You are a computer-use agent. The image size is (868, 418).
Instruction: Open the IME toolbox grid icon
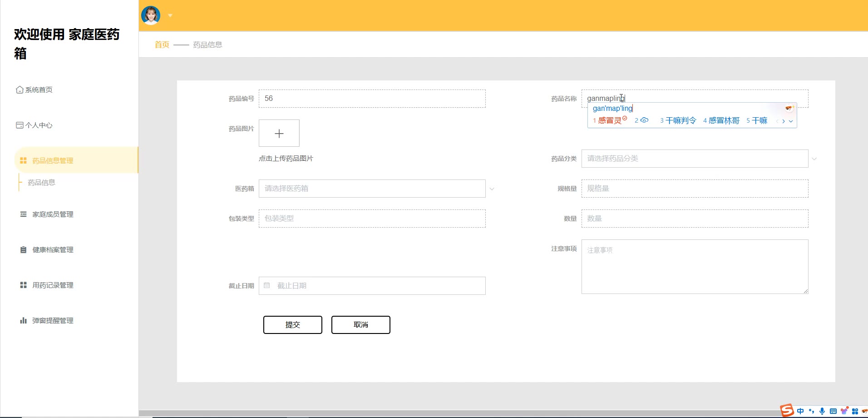click(x=855, y=411)
